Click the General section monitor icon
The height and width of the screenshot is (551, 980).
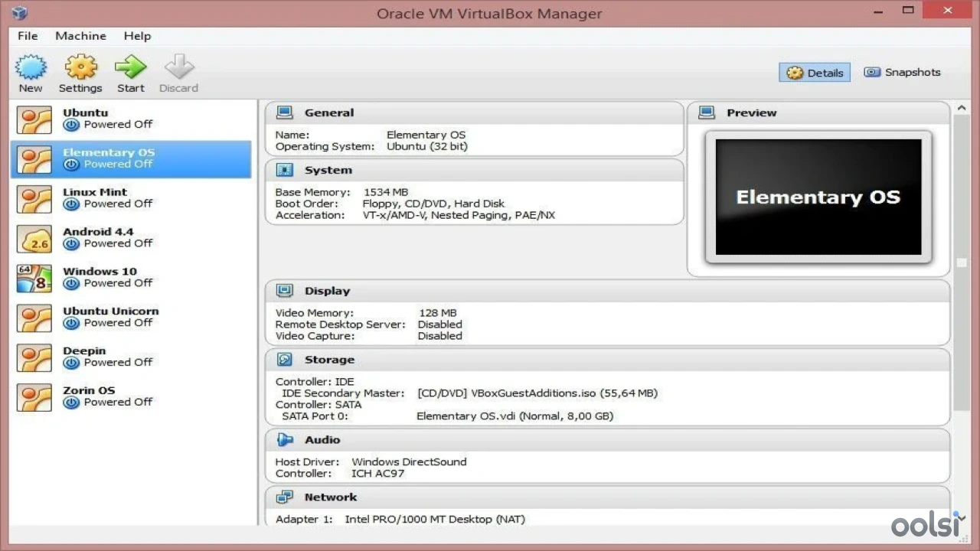click(284, 112)
